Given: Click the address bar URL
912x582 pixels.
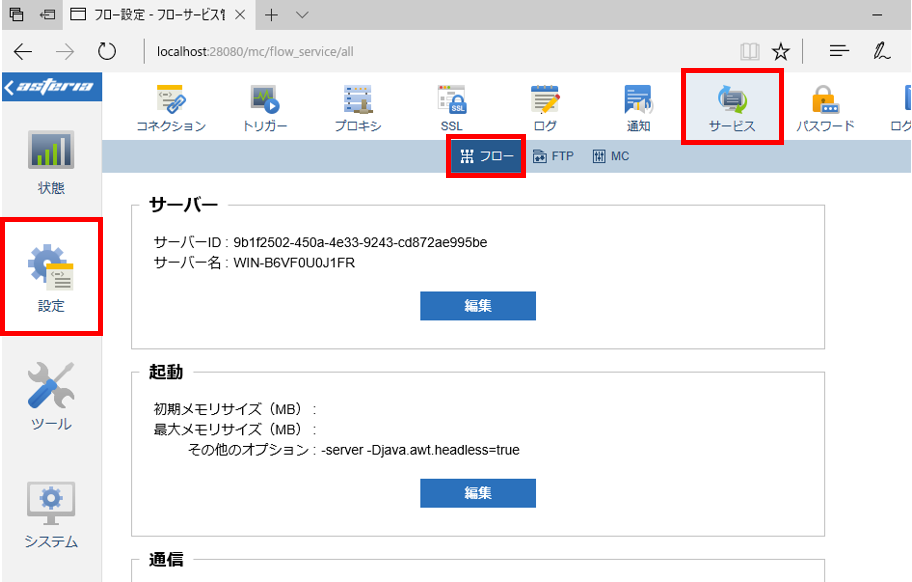Looking at the screenshot, I should (255, 52).
